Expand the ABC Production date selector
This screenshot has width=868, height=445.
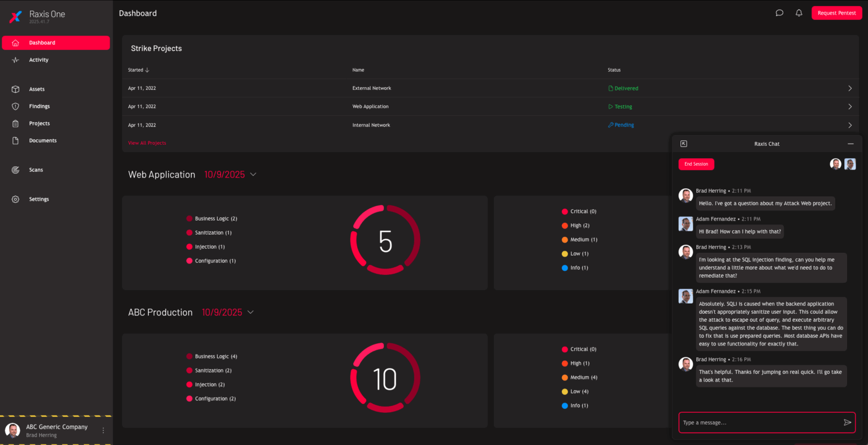250,312
